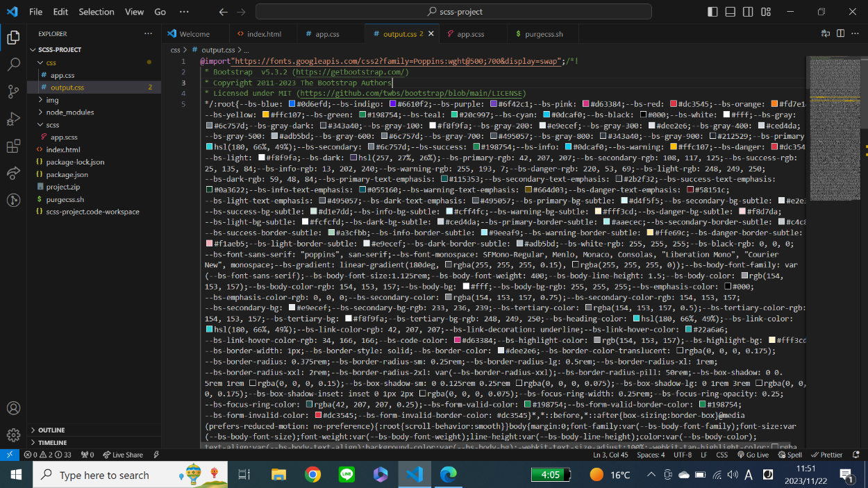Toggle the Primary Side Bar layout button
Screen dimensions: 868x488
click(712, 12)
